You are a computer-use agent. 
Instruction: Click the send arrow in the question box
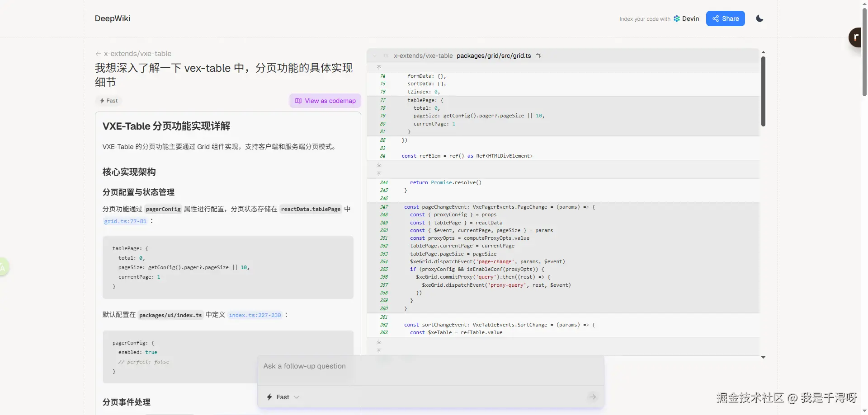tap(593, 397)
